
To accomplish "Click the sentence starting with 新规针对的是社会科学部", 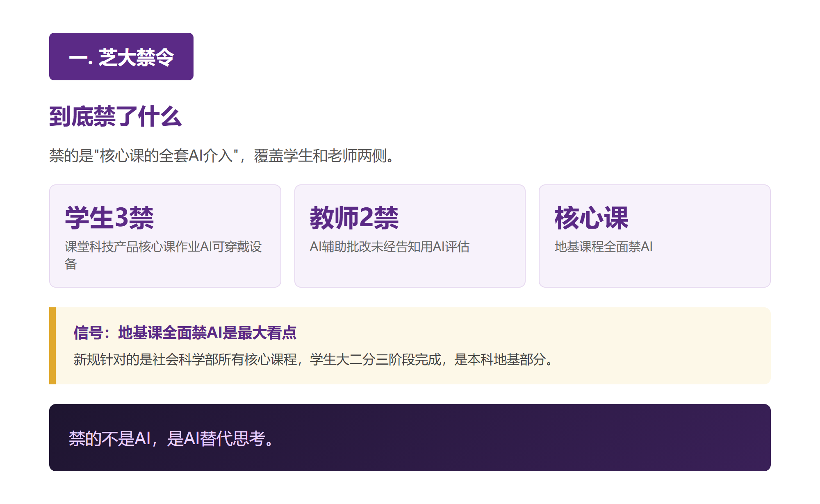I will 314,359.
